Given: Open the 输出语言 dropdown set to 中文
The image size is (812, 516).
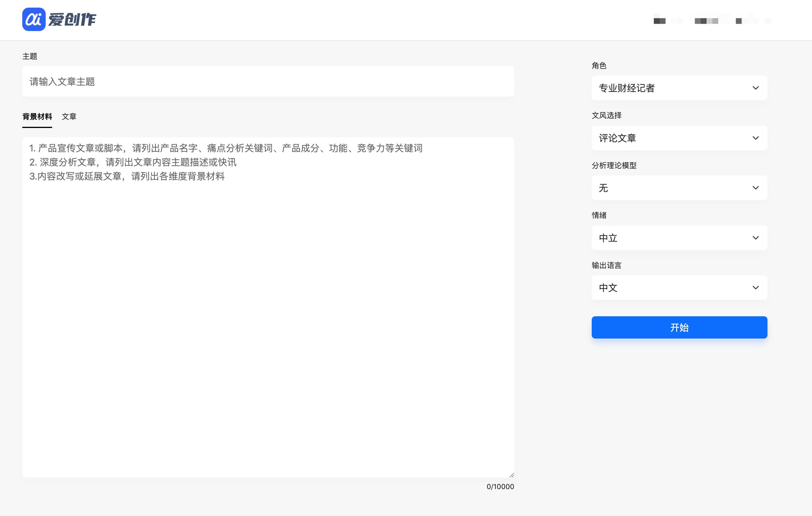Looking at the screenshot, I should [x=671, y=288].
